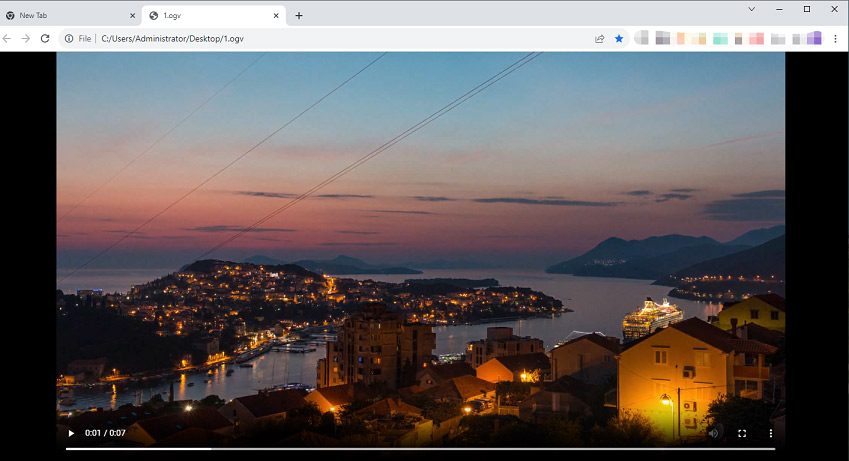
Task: Play the 1.ogv video
Action: (x=71, y=433)
